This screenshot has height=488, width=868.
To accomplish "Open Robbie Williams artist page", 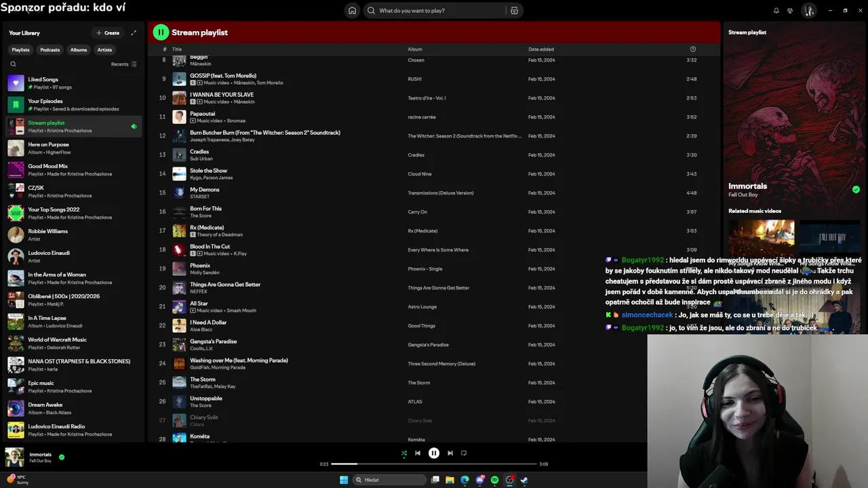I will [x=74, y=235].
